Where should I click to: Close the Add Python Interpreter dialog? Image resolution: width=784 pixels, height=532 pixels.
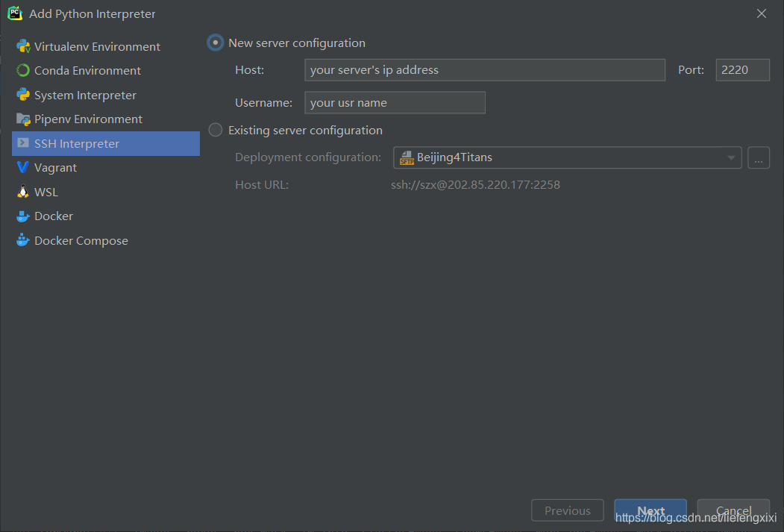click(x=762, y=13)
